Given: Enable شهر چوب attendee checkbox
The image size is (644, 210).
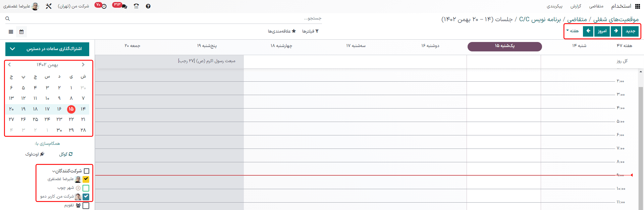Looking at the screenshot, I should (x=86, y=188).
